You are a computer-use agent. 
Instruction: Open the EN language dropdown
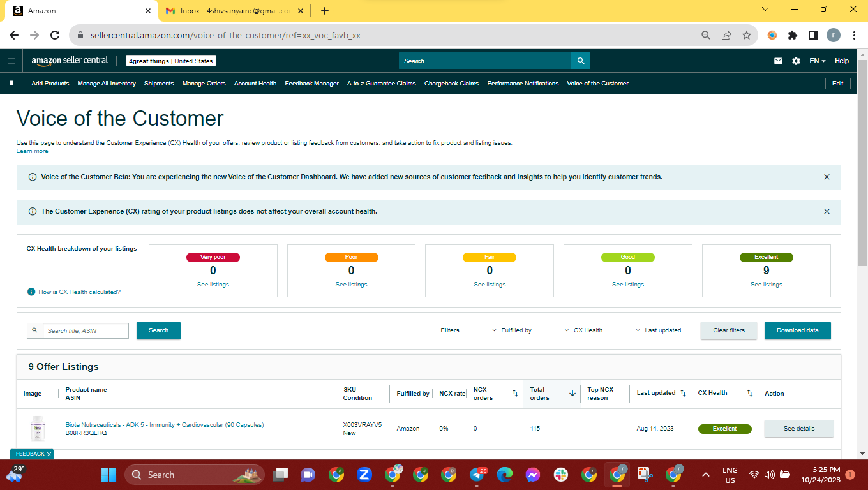click(x=817, y=61)
